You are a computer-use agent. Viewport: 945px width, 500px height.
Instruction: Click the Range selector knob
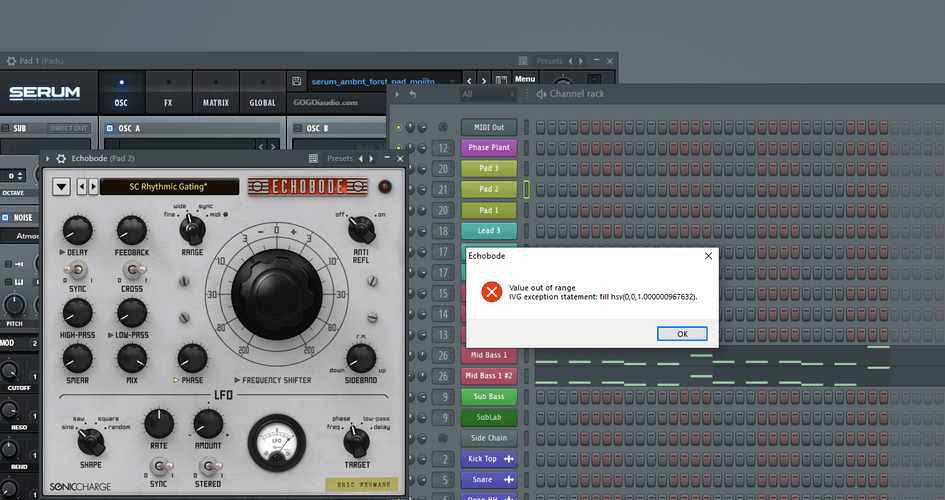[192, 230]
